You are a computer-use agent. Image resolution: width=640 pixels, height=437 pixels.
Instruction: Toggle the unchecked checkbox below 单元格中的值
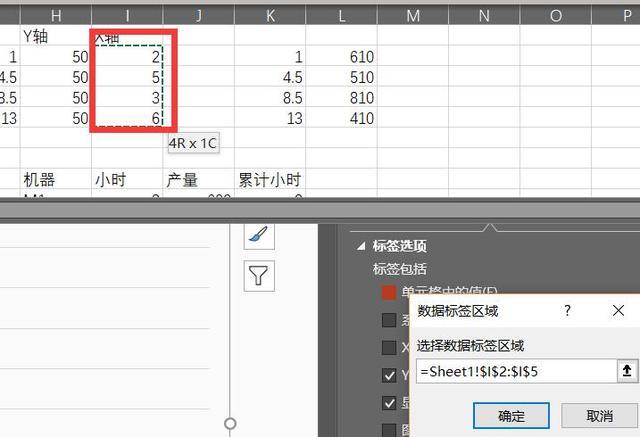click(x=389, y=320)
